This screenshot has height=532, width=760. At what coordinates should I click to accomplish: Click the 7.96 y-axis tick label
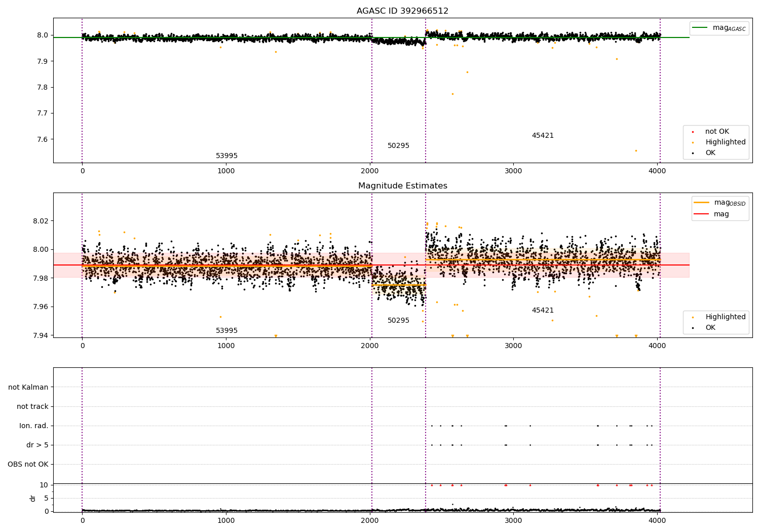(40, 307)
